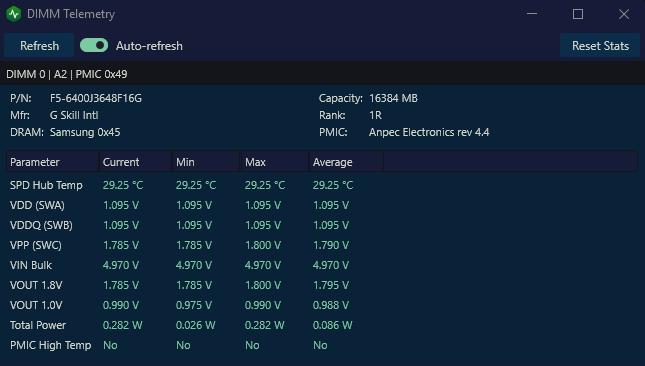The image size is (645, 366).
Task: Click capacity value 16384 MB
Action: point(393,98)
